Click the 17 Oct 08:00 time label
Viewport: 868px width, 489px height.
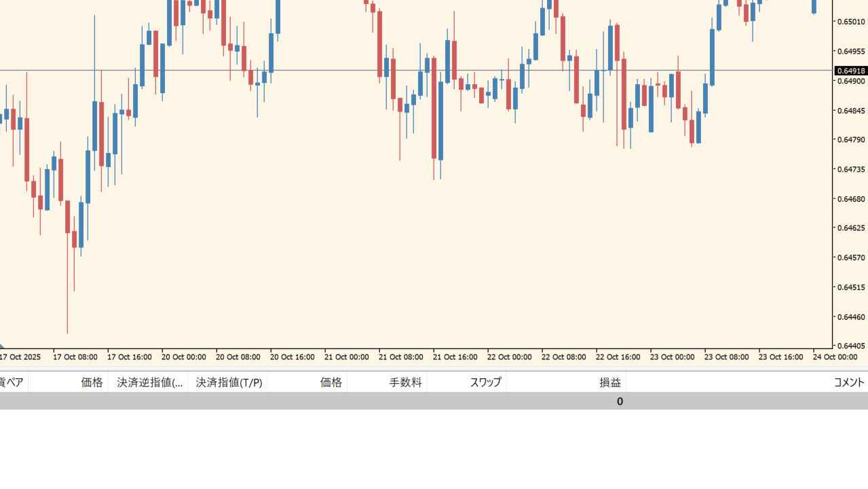[75, 357]
